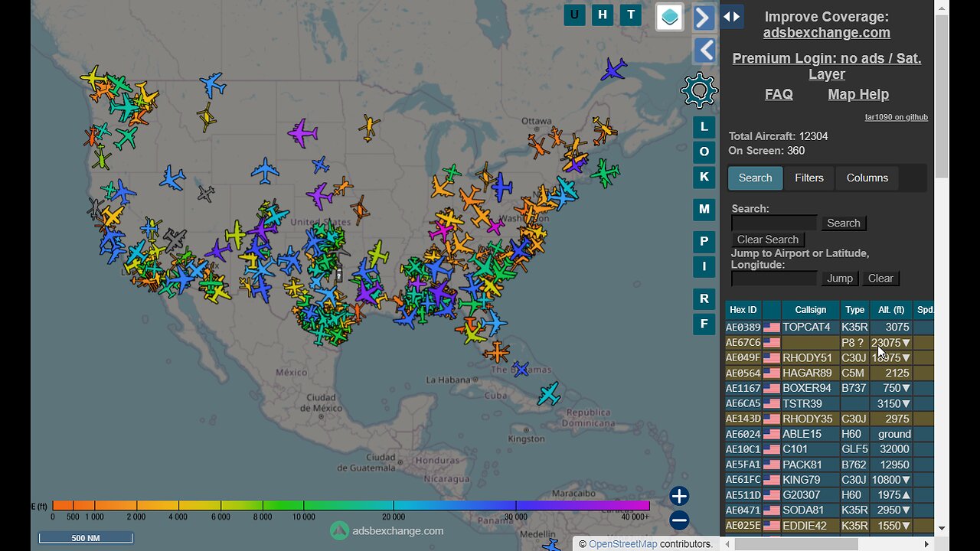
Task: Click the left arrow sidebar shrink button
Action: (704, 51)
